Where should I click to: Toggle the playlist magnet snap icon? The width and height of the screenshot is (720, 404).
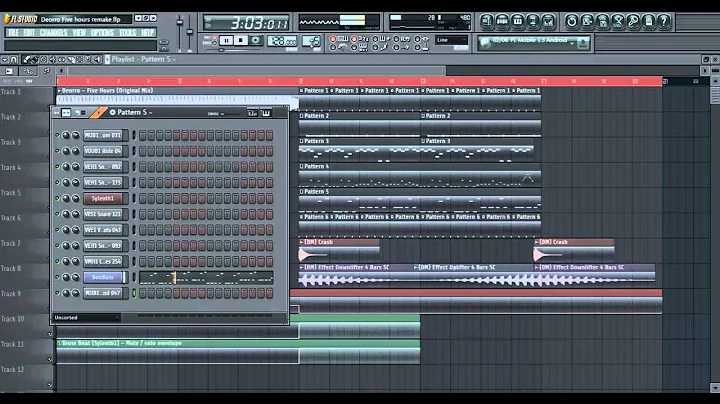coord(14,59)
